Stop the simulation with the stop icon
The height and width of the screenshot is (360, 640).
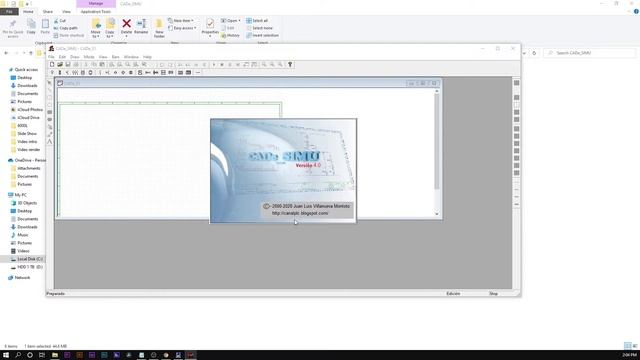[222, 64]
